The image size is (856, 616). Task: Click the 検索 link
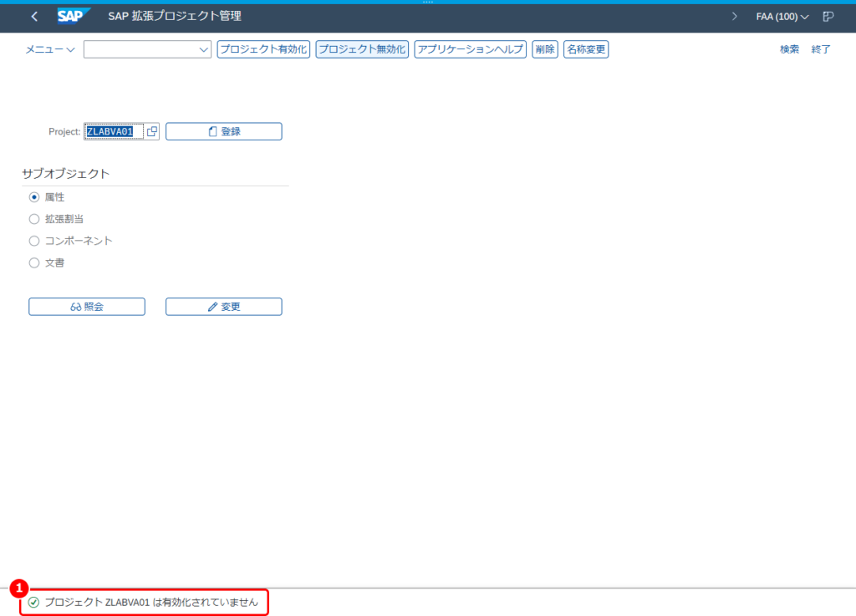tap(789, 49)
